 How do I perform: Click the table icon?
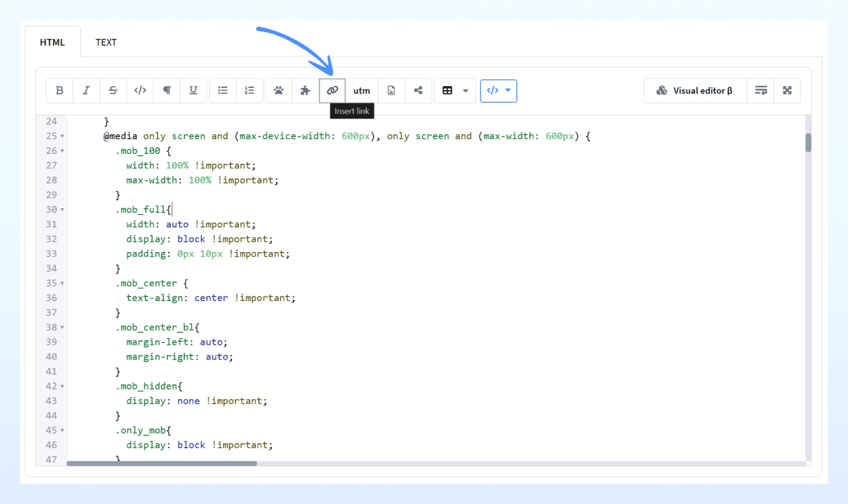coord(447,91)
